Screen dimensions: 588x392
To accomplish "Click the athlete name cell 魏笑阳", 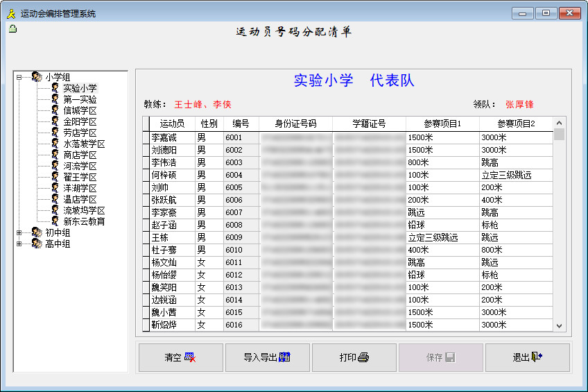I will [172, 287].
